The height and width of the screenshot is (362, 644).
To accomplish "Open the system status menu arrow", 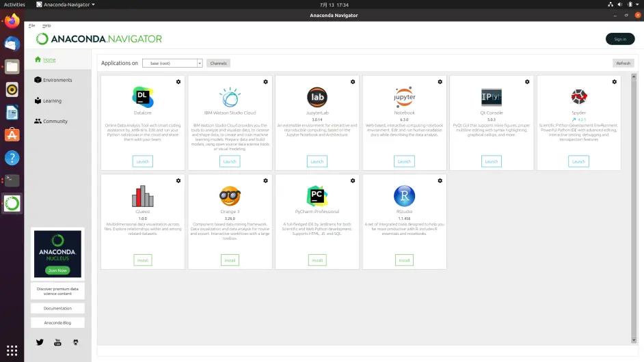I will pyautogui.click(x=637, y=5).
